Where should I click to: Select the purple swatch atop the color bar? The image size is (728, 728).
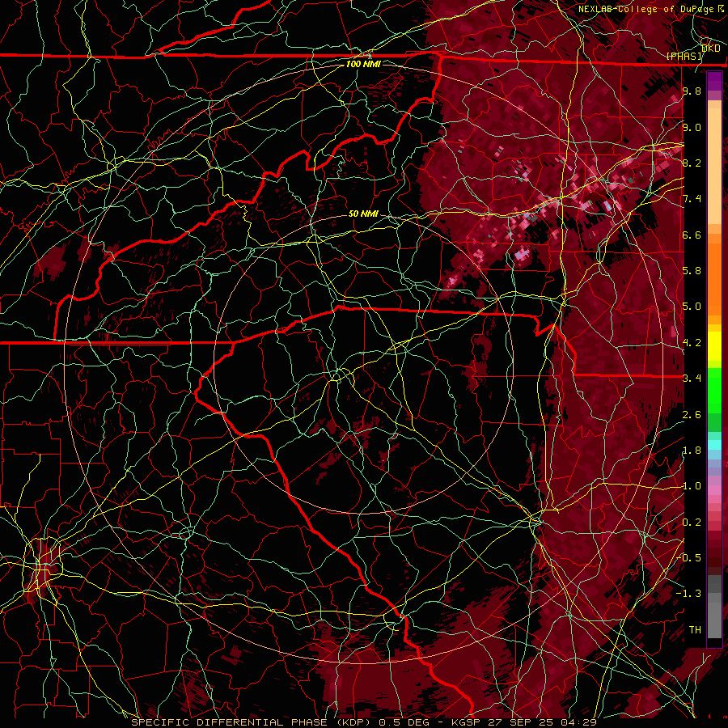[714, 81]
